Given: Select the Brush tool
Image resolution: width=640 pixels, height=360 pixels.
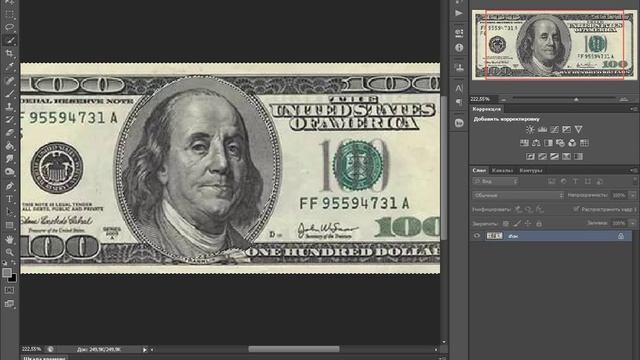Looking at the screenshot, I should tap(9, 93).
